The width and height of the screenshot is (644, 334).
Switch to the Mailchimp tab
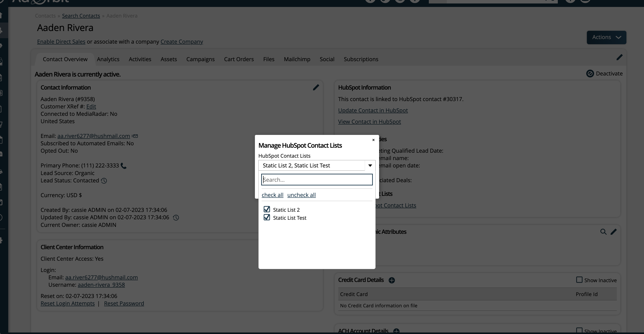point(297,59)
